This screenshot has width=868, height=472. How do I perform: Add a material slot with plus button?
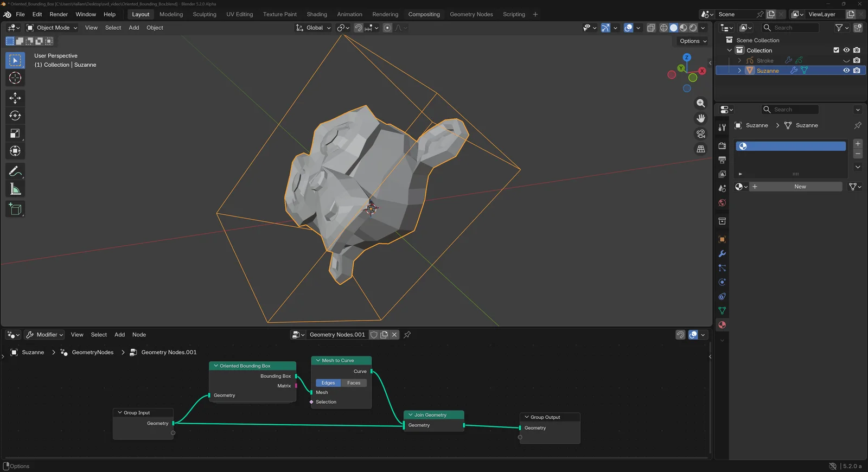(x=858, y=144)
